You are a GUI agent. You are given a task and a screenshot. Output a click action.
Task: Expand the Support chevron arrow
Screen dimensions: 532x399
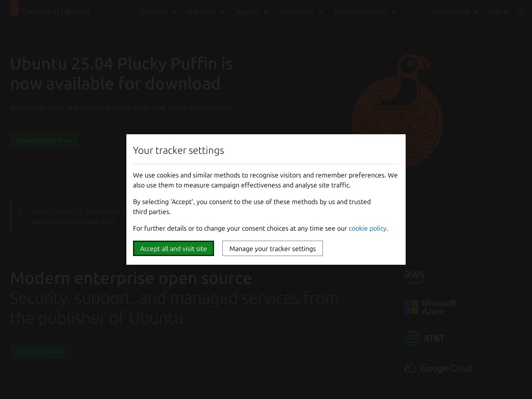click(x=266, y=12)
